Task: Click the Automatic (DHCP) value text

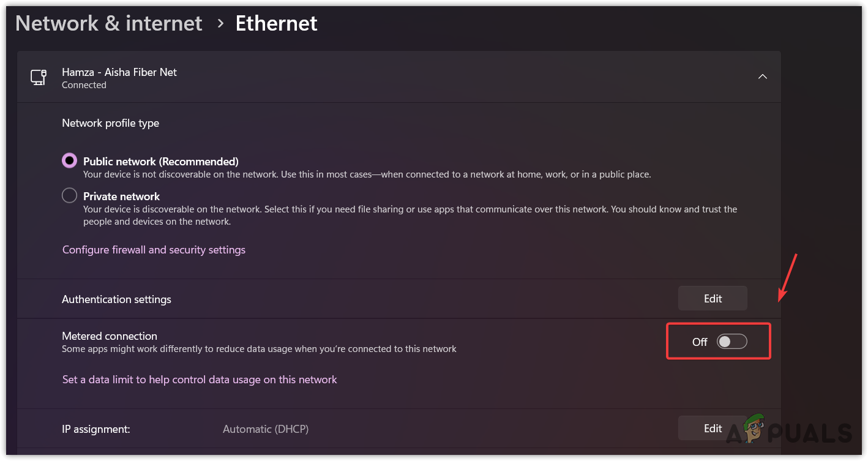Action: pos(265,429)
